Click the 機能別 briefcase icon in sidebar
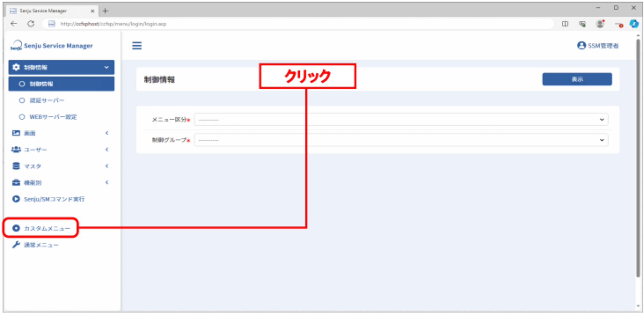This screenshot has height=316, width=644. point(16,182)
